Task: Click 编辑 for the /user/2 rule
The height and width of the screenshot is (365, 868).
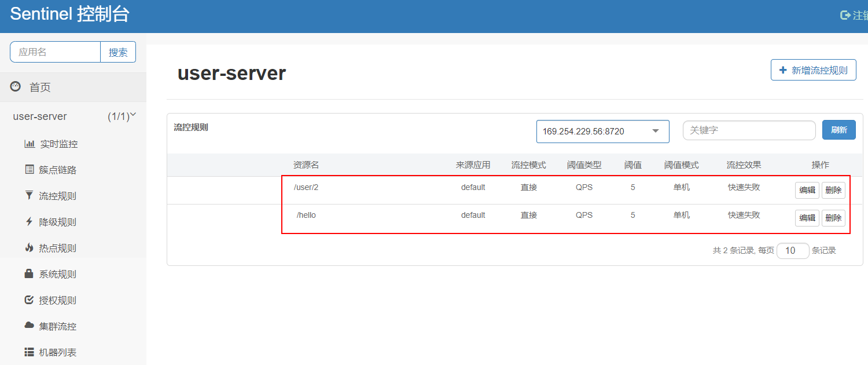Action: pos(807,190)
